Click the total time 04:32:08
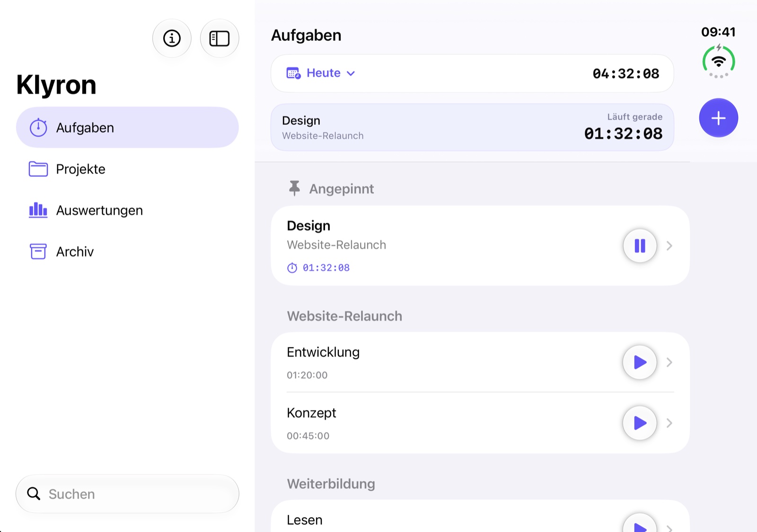Viewport: 757px width, 532px height. (625, 74)
